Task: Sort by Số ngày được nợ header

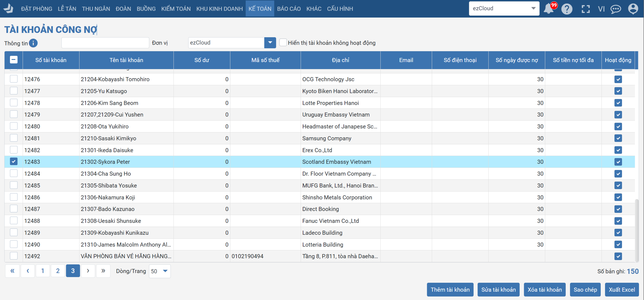Action: (x=516, y=60)
